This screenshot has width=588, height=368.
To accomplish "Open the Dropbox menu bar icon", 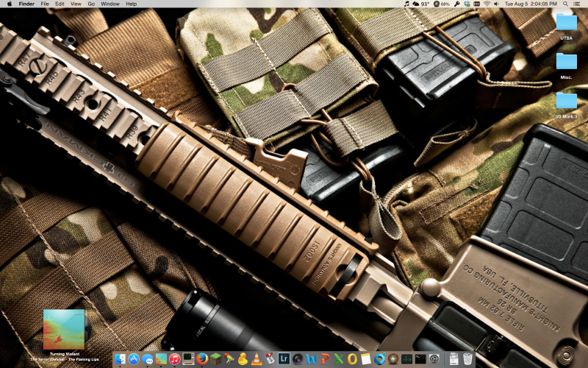I will pos(467,4).
